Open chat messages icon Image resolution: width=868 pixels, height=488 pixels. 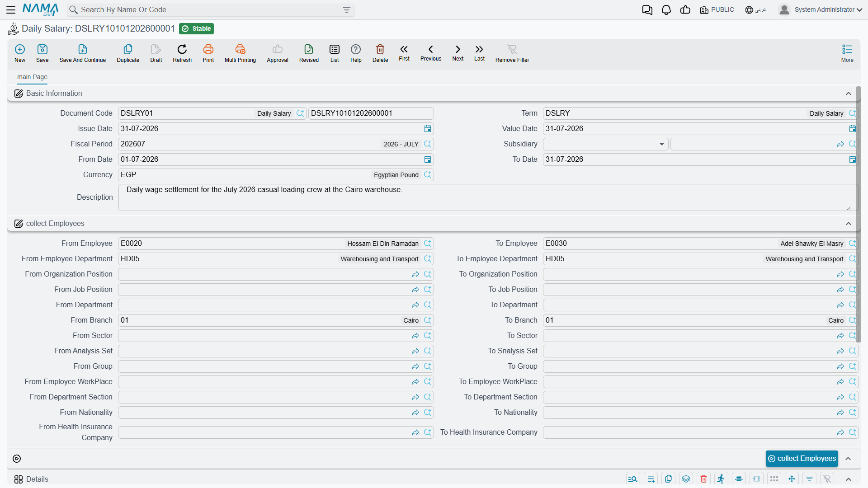[x=647, y=9]
